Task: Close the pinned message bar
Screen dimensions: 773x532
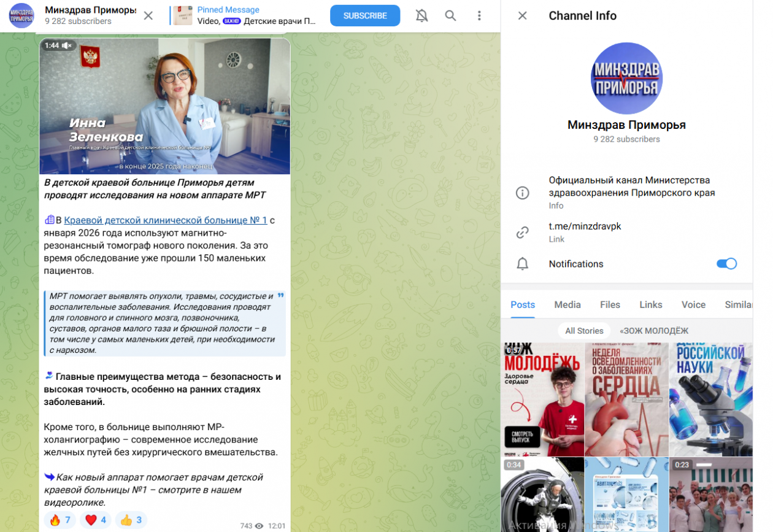Action: 148,16
